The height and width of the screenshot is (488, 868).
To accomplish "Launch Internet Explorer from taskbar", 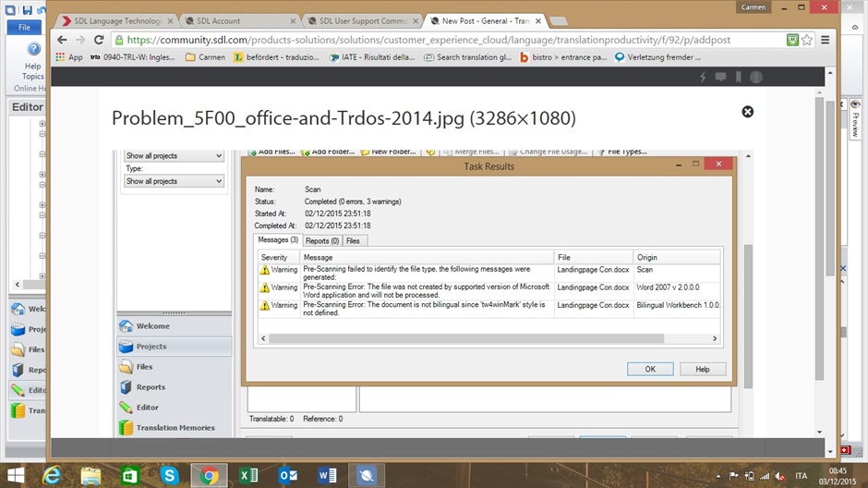I will tap(52, 475).
